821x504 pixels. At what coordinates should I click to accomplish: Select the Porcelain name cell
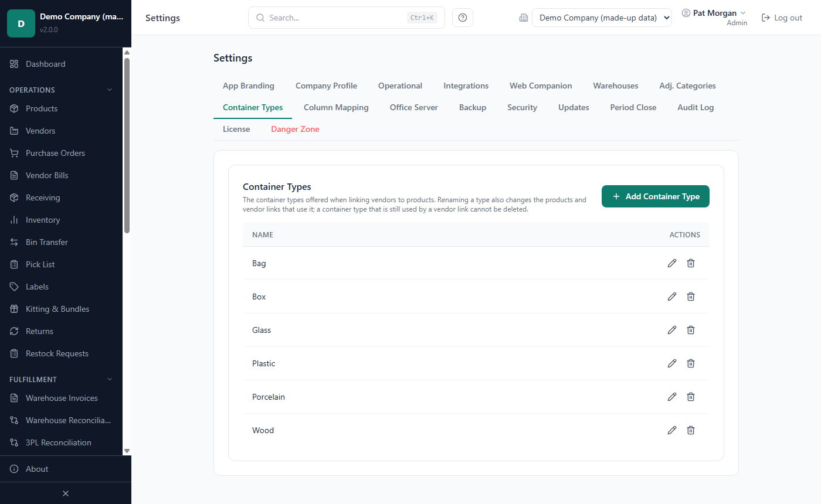(x=269, y=397)
